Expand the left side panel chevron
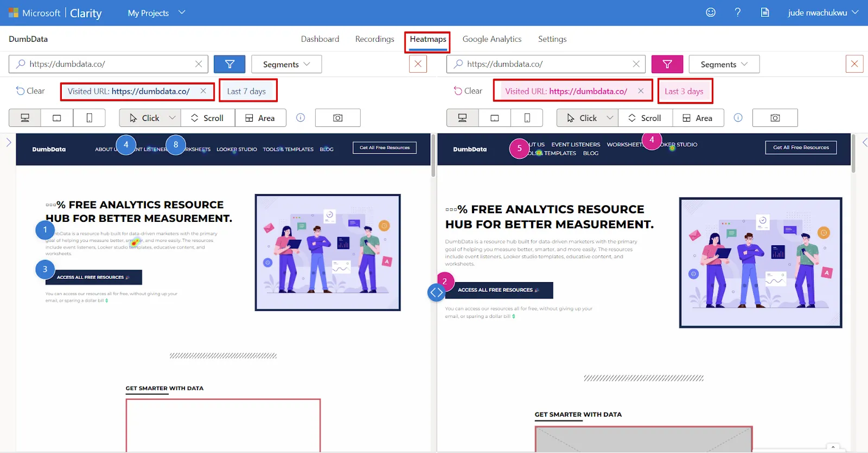Screen dimensions: 868x453 point(9,143)
